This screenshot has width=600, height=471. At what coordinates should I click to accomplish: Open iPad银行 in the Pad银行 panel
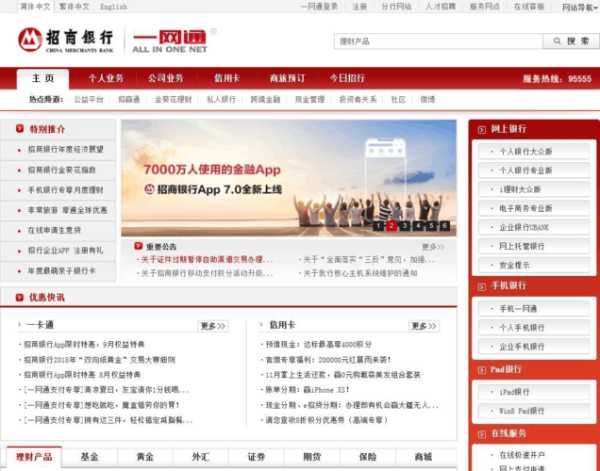[x=534, y=392]
